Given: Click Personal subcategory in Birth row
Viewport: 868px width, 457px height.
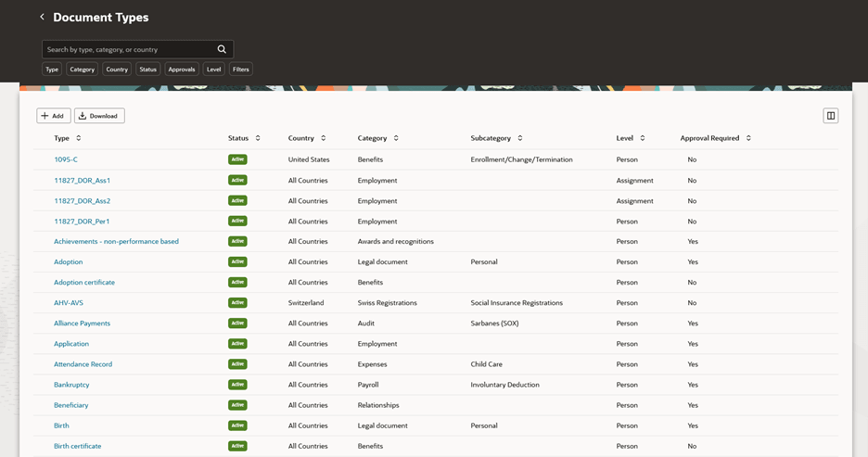Looking at the screenshot, I should coord(484,425).
